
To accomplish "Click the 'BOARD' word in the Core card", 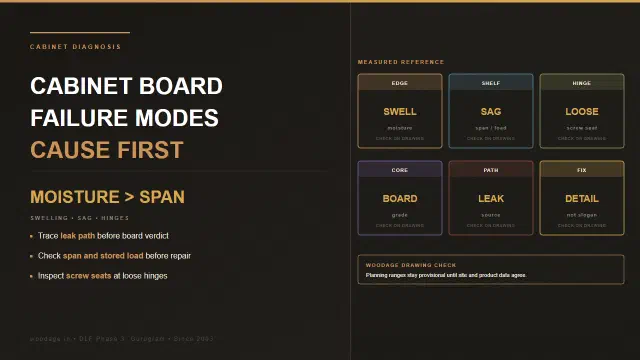I will coord(400,198).
